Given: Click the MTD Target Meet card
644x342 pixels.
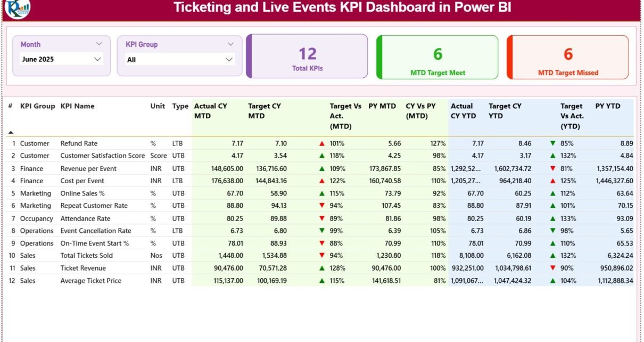Looking at the screenshot, I should tap(437, 58).
